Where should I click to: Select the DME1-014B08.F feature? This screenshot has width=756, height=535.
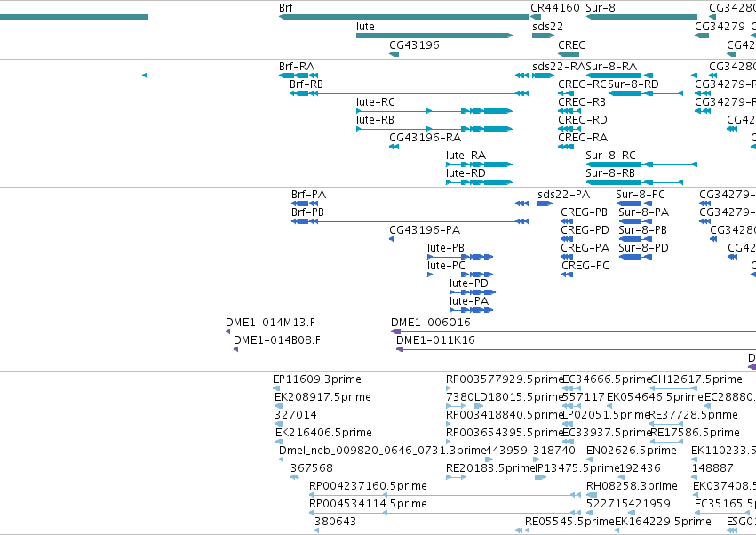(x=235, y=349)
